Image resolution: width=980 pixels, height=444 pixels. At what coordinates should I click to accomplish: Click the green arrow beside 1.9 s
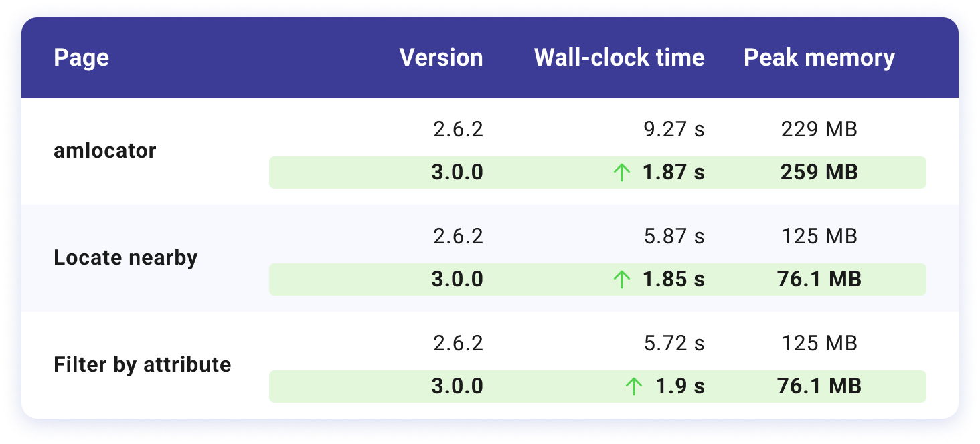(x=633, y=386)
